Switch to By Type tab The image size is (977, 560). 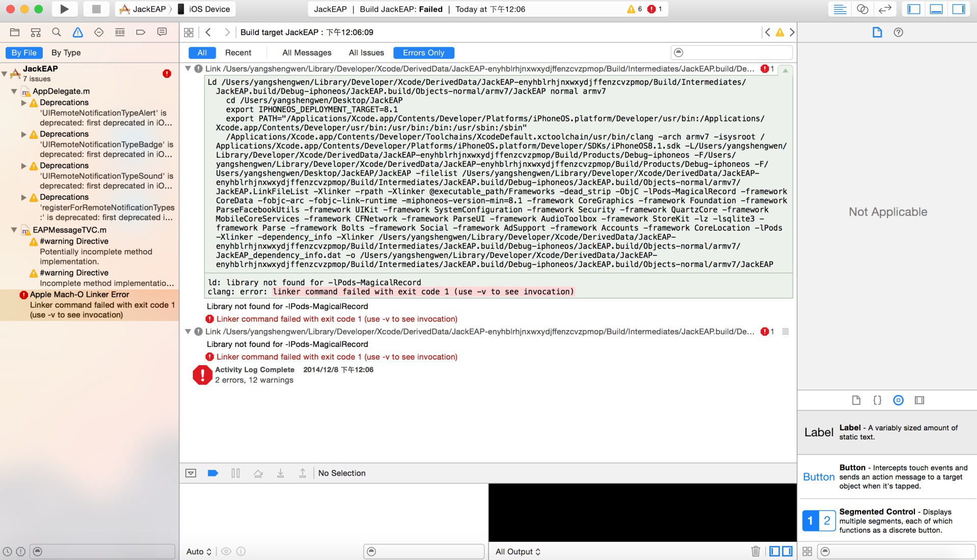click(x=66, y=52)
